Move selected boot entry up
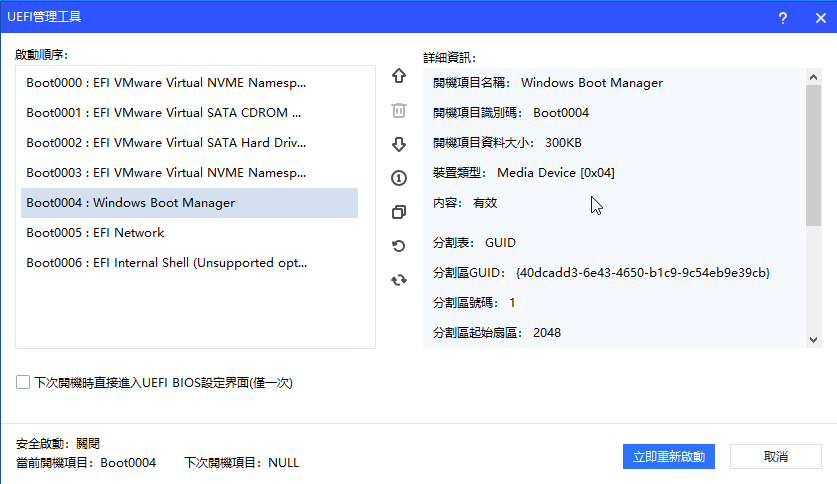837x484 pixels. click(x=399, y=76)
